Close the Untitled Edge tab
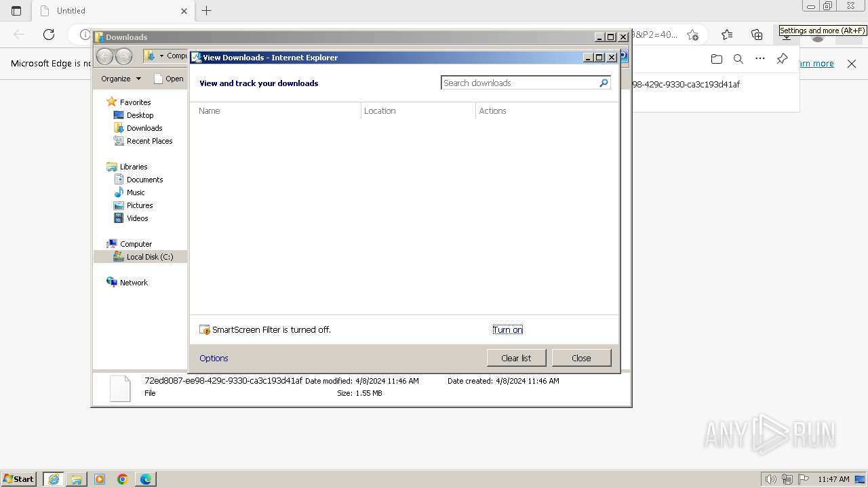Screen dimensions: 868x488 click(184, 11)
